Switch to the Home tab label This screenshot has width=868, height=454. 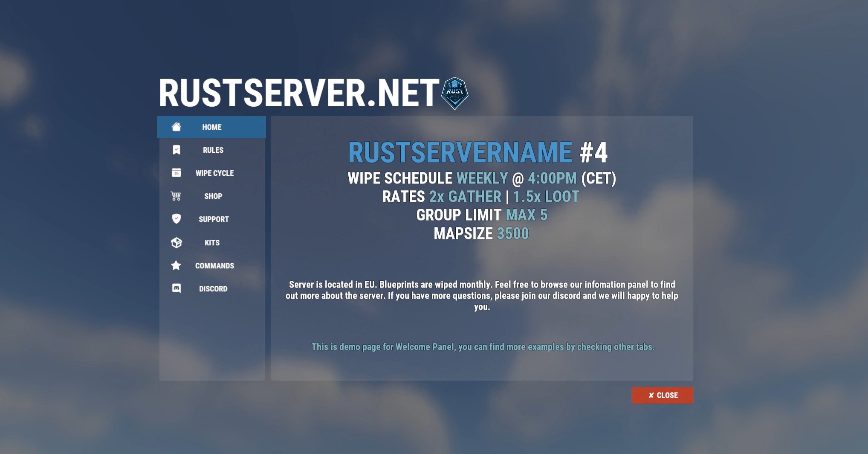pos(212,127)
